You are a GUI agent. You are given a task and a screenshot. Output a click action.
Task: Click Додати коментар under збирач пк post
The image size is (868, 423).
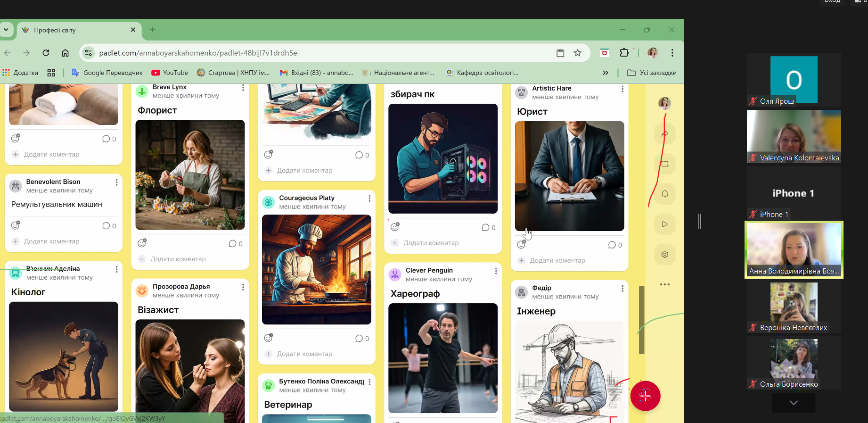coord(431,243)
